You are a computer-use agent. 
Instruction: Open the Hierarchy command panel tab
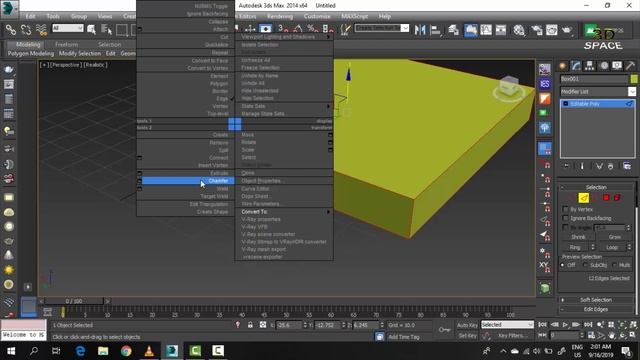pos(589,66)
